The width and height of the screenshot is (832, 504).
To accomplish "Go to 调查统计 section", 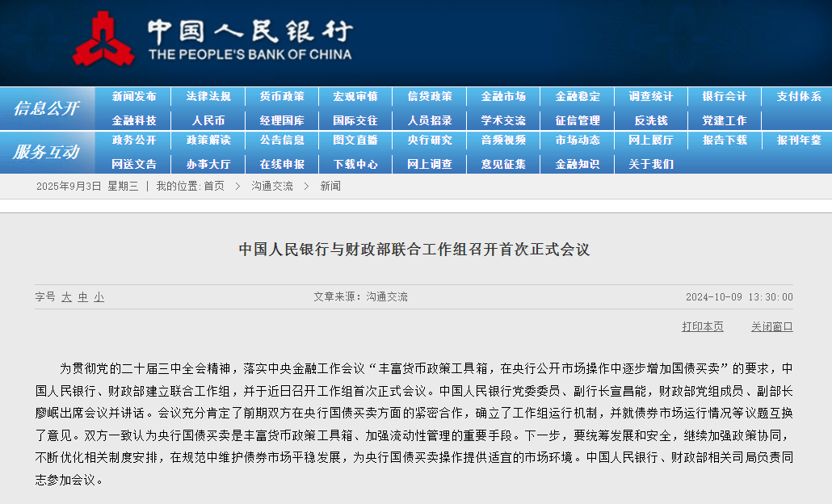I will pyautogui.click(x=651, y=97).
